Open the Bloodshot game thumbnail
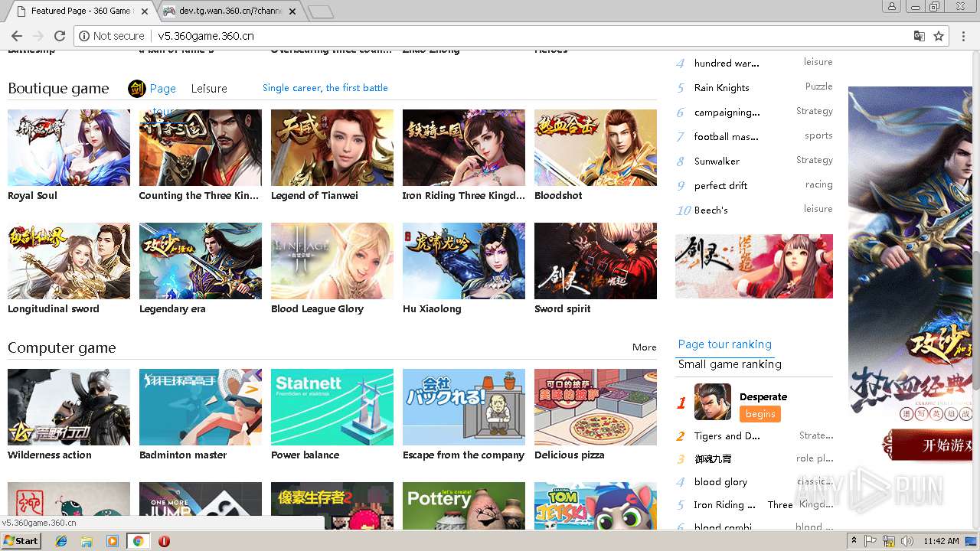Image resolution: width=980 pixels, height=551 pixels. 596,148
